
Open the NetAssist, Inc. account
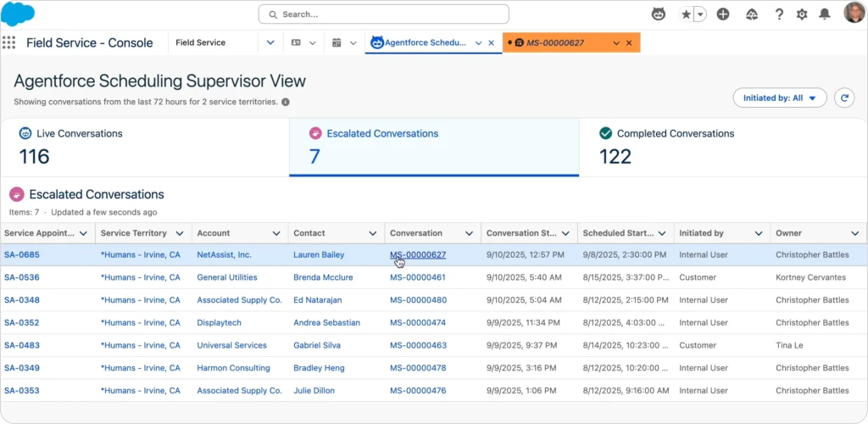(224, 254)
